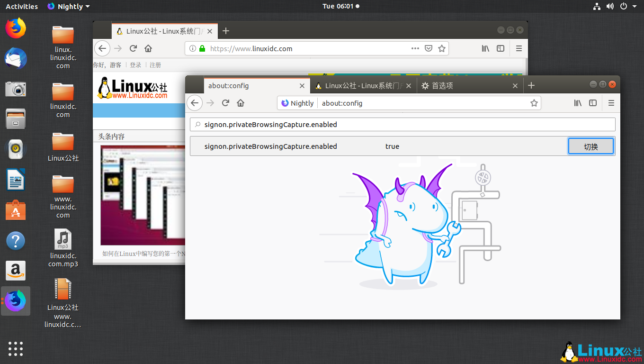Image resolution: width=644 pixels, height=364 pixels.
Task: Toggle sidebar in Nightly window
Action: (x=593, y=103)
